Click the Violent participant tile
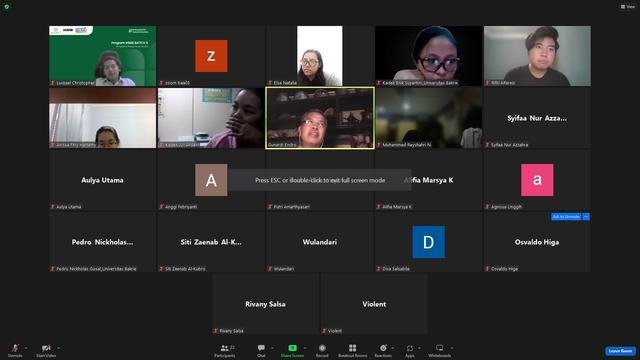The width and height of the screenshot is (640, 360). tap(374, 304)
